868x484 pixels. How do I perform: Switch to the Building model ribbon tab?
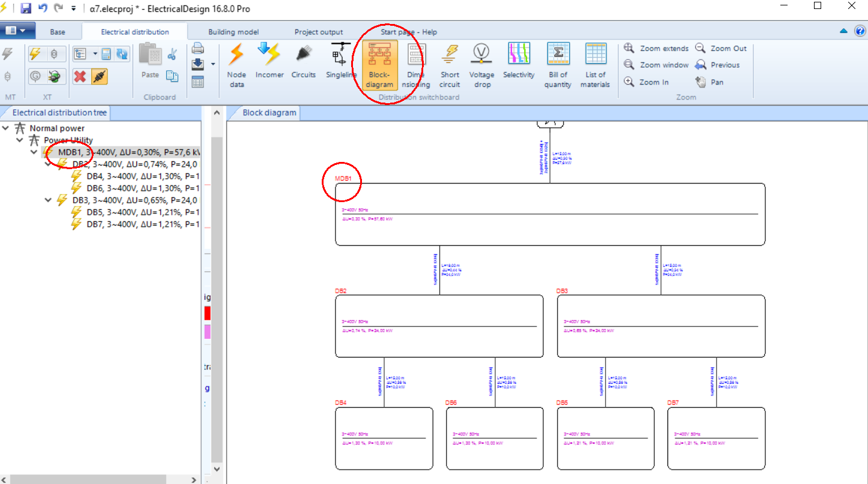(233, 31)
